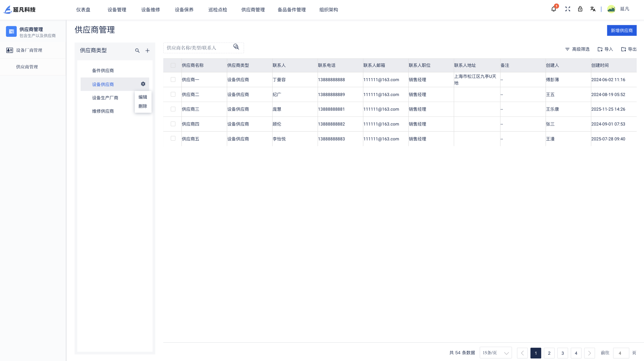The width and height of the screenshot is (644, 361).
Task: Tick checkbox for 供应商三 row
Action: pos(173,109)
